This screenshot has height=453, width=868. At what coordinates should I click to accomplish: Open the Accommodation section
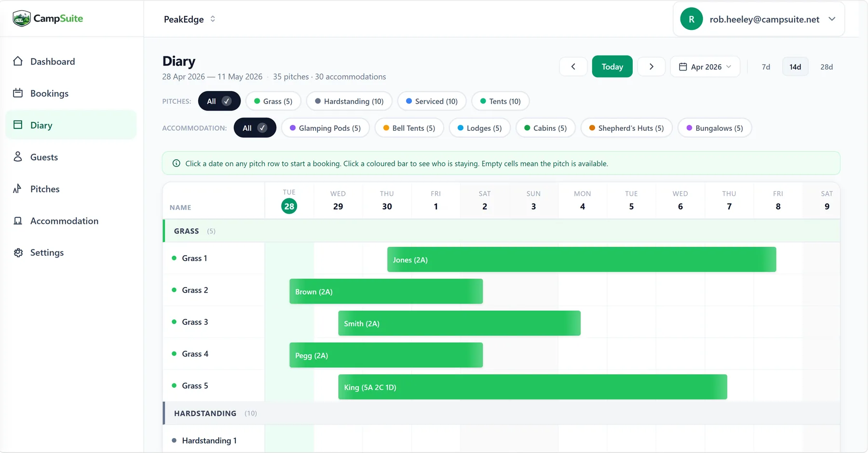(71, 220)
